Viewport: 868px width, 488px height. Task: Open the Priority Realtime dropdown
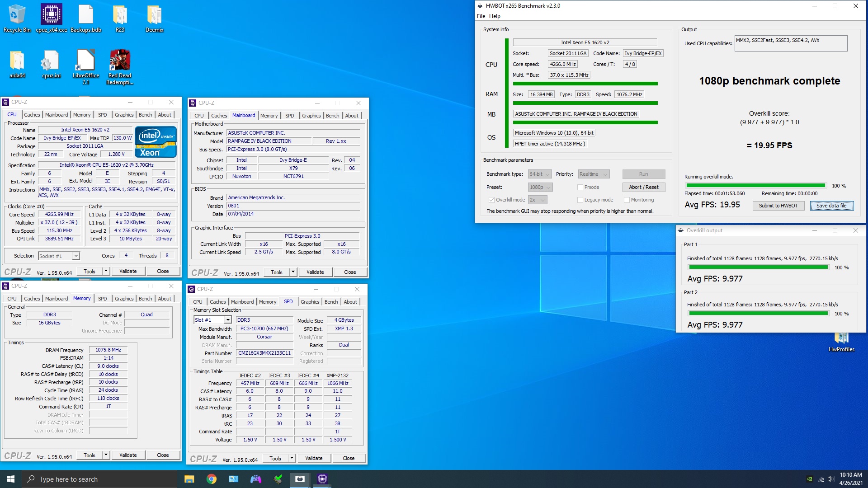click(x=594, y=174)
